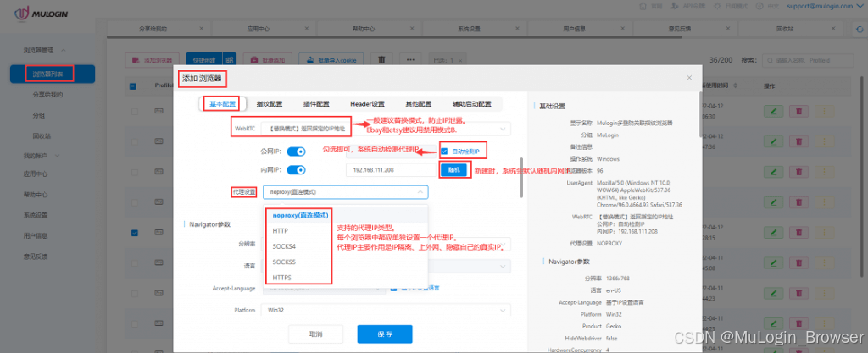Viewport: 868px width, 353px height.
Task: Open the 基本配置 tab
Action: pyautogui.click(x=223, y=104)
